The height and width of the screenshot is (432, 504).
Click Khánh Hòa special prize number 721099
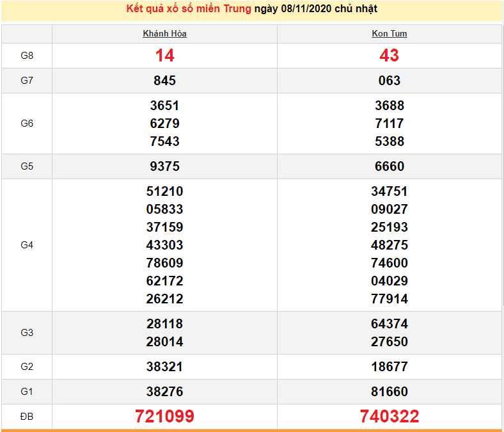pos(164,417)
